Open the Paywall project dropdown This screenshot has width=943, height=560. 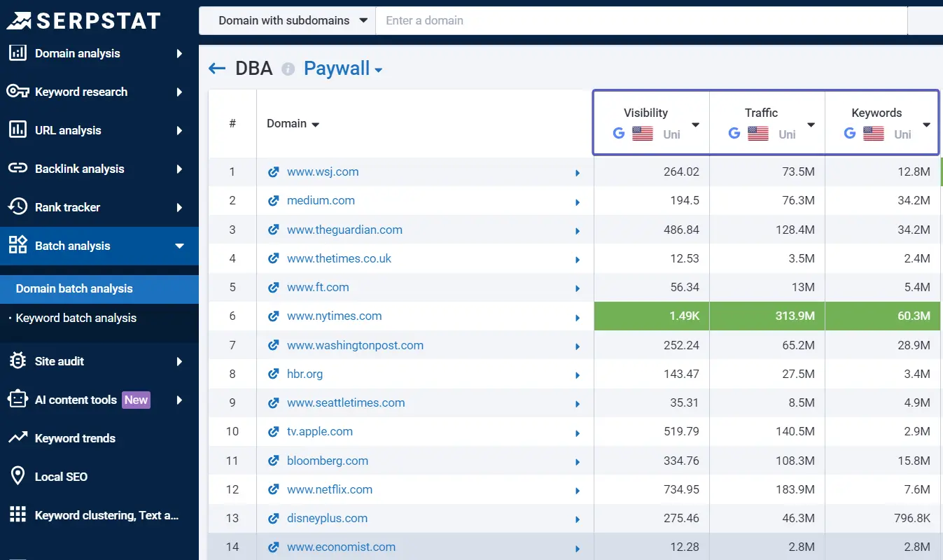[x=343, y=69]
